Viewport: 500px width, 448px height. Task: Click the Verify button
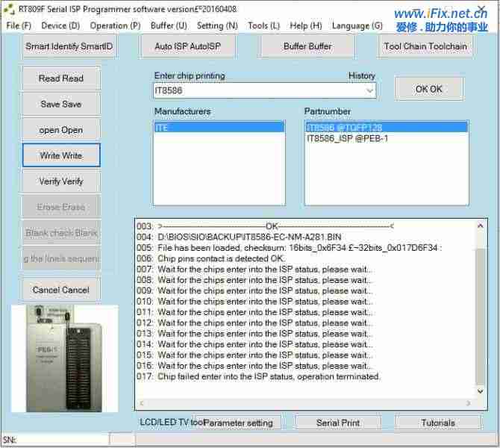pos(60,181)
